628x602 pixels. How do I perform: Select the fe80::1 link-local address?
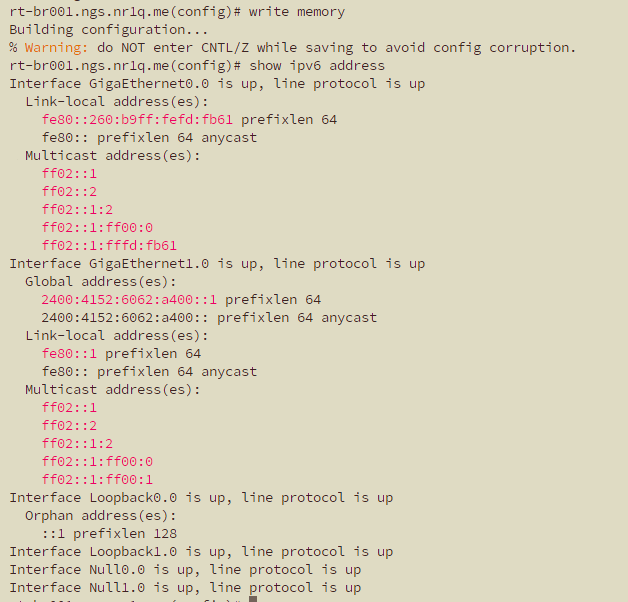tap(69, 354)
